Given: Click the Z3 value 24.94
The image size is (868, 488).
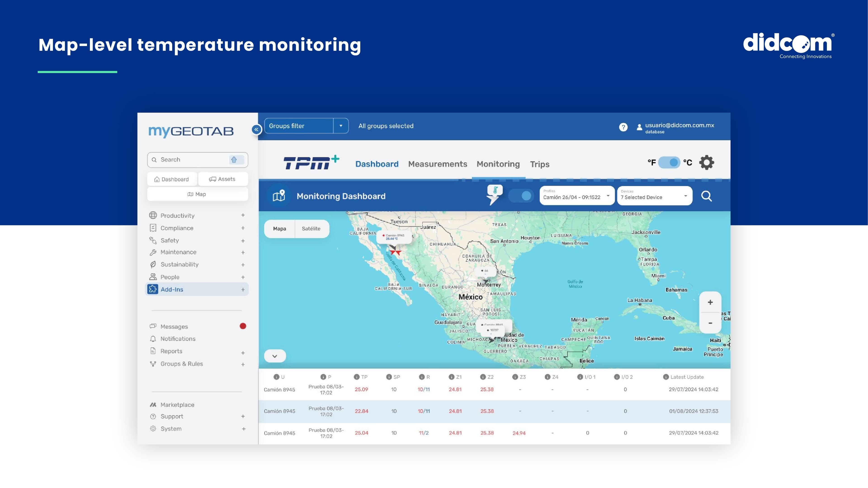Looking at the screenshot, I should (x=519, y=433).
